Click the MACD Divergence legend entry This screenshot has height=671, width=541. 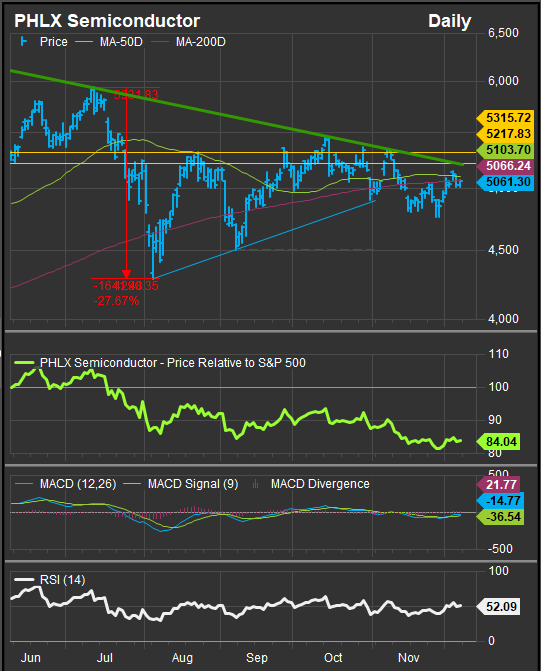(x=311, y=484)
